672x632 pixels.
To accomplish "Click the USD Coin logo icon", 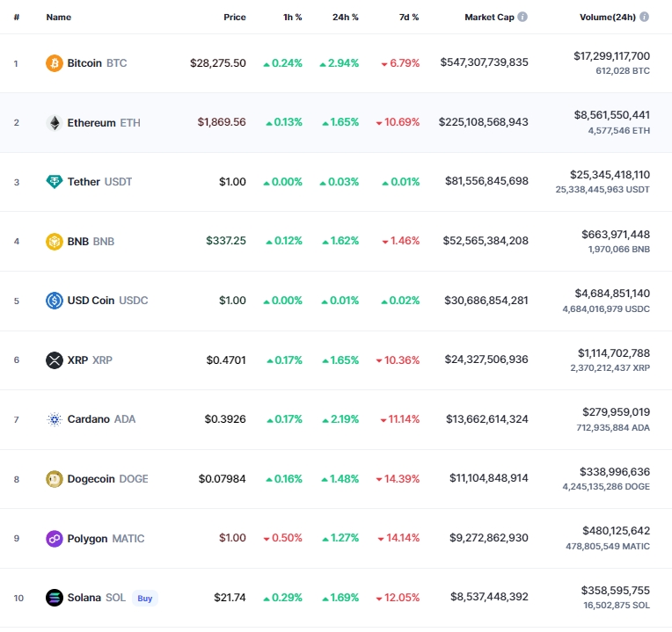I will (55, 301).
